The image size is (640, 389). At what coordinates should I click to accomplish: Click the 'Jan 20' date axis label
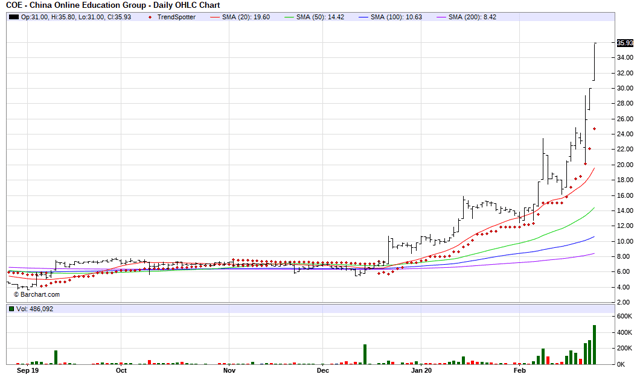tap(421, 371)
